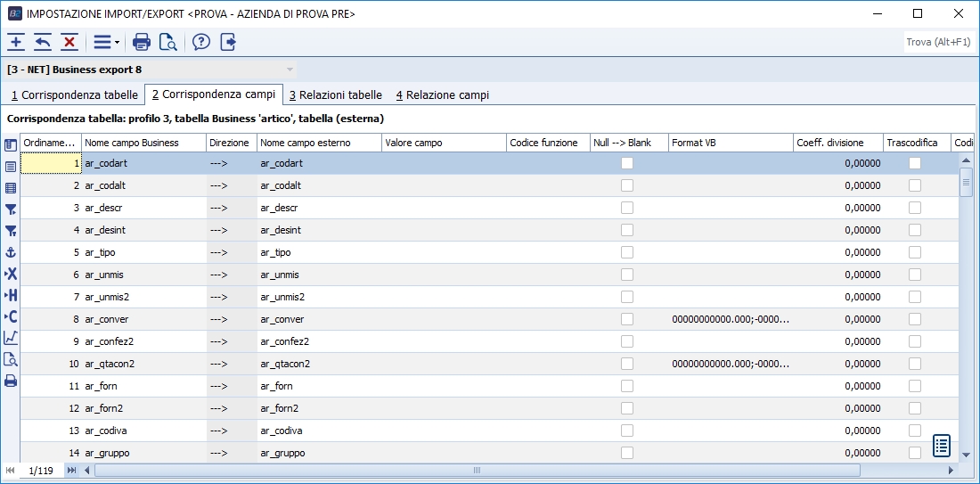Enable Trascodifica for ar_tipo row
This screenshot has width=980, height=484.
coord(915,252)
